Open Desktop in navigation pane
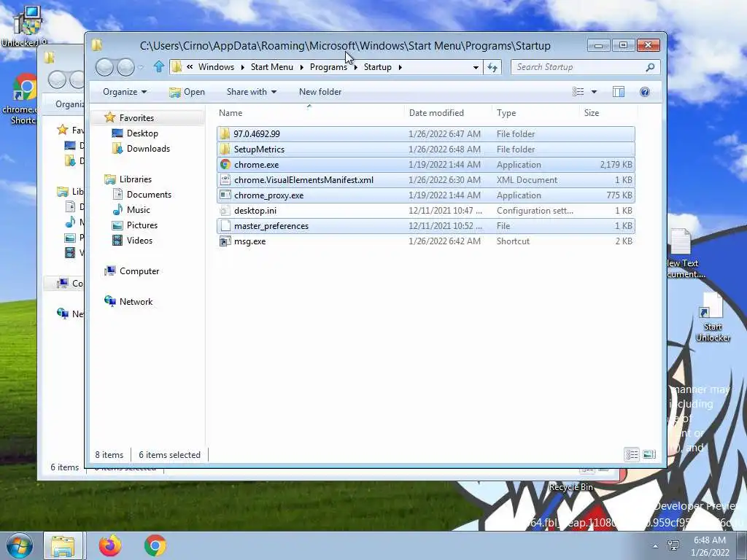The height and width of the screenshot is (560, 747). tap(142, 133)
